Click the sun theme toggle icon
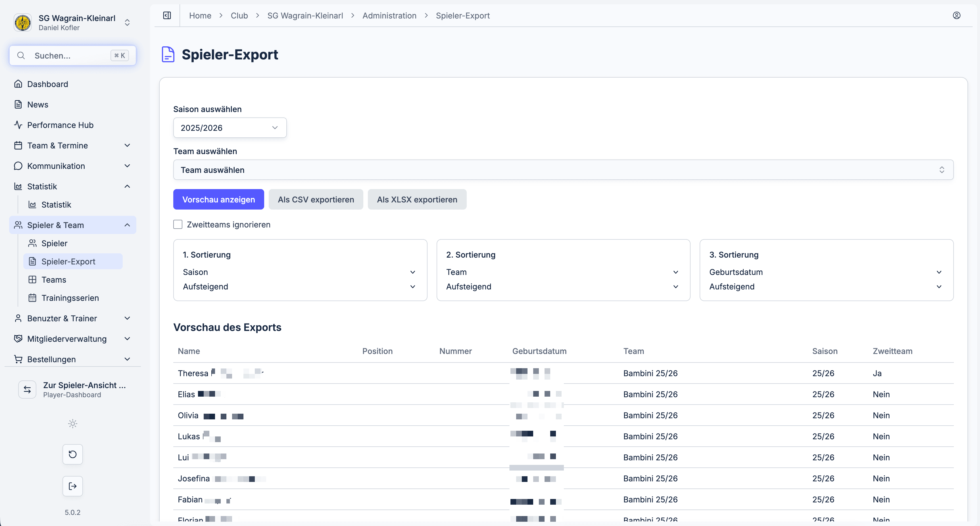 [x=73, y=424]
